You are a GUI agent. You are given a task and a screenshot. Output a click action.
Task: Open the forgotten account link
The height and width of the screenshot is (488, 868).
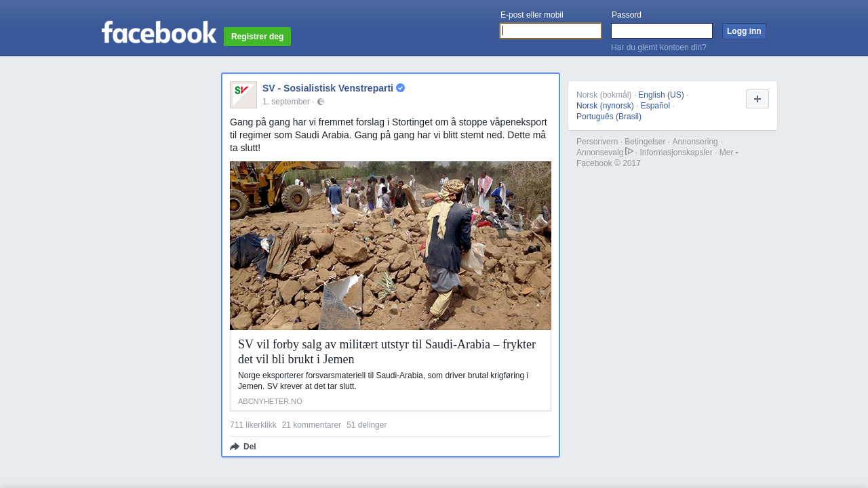(x=658, y=47)
